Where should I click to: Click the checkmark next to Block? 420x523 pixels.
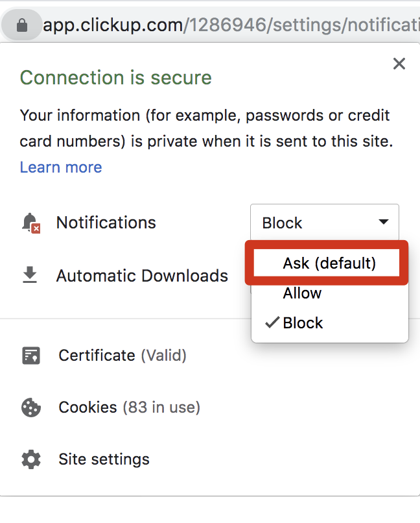pyautogui.click(x=272, y=322)
